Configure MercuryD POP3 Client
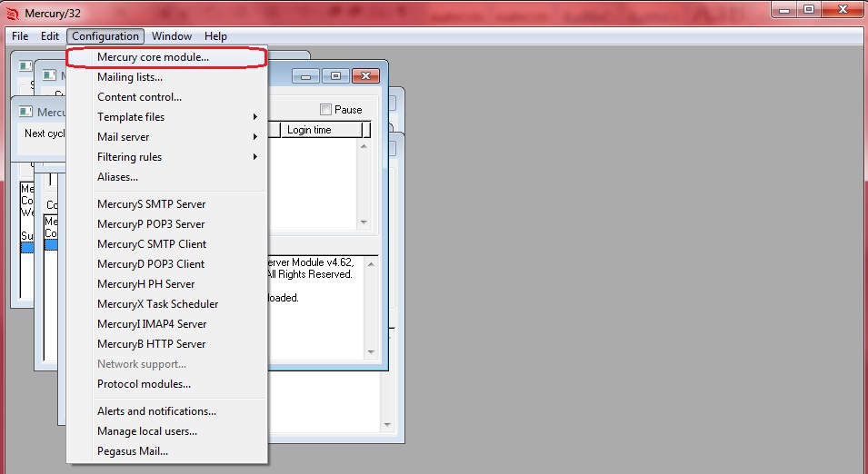Image resolution: width=868 pixels, height=474 pixels. [x=166, y=264]
